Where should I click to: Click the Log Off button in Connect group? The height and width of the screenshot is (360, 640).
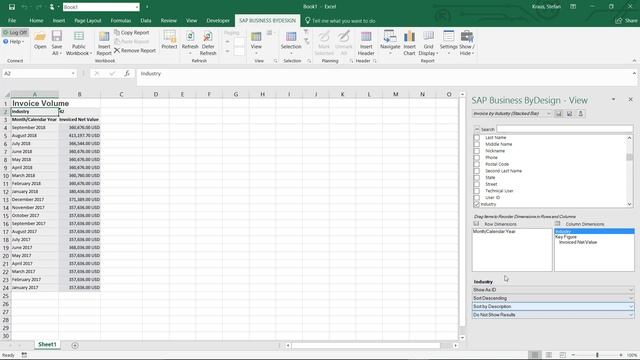pos(15,32)
